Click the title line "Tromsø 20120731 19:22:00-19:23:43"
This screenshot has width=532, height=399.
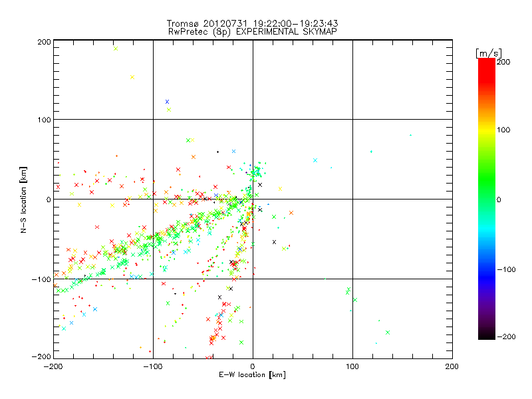[x=252, y=23]
